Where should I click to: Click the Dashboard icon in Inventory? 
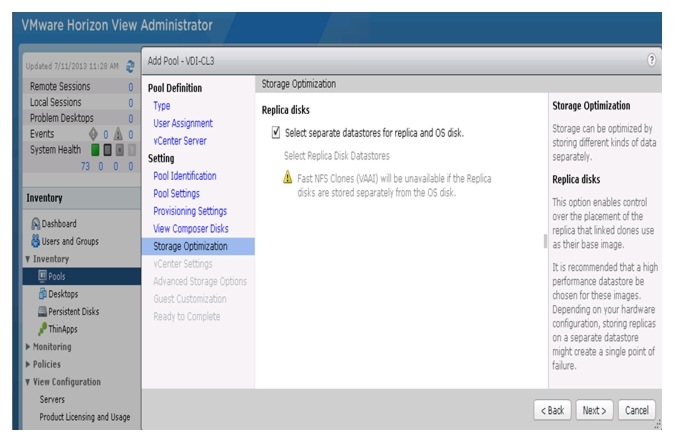pyautogui.click(x=36, y=223)
